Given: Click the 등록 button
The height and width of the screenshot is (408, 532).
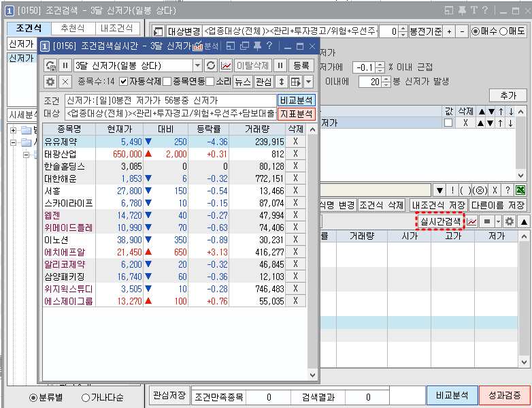Looking at the screenshot, I should pos(301,65).
